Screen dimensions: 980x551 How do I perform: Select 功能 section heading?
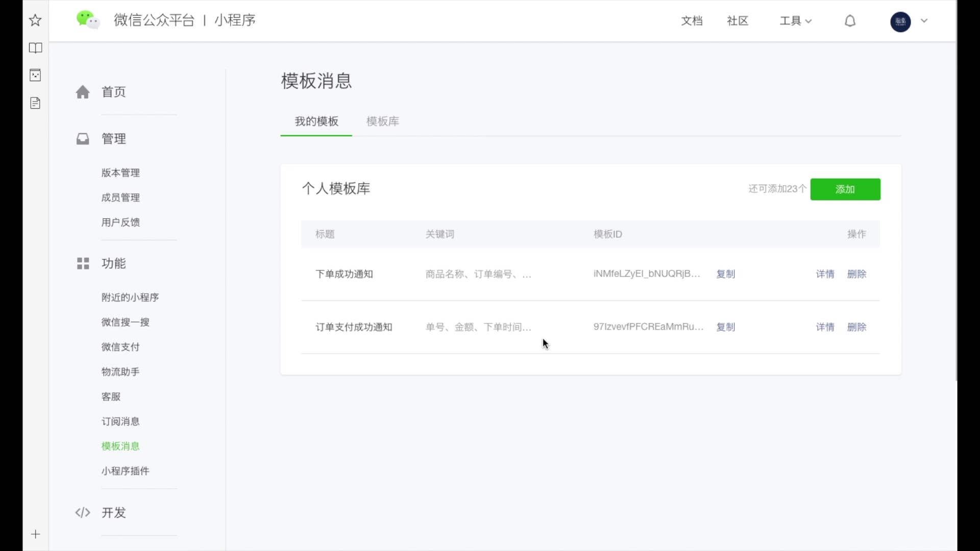click(113, 263)
